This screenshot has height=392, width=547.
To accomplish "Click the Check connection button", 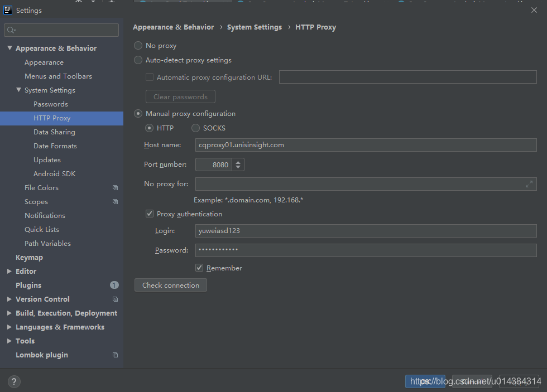I will [x=171, y=285].
